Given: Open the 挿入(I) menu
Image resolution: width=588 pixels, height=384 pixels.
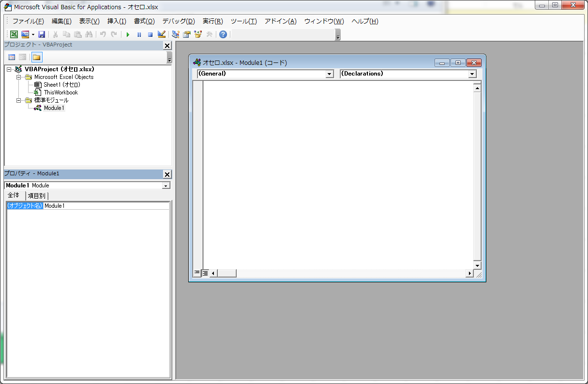Looking at the screenshot, I should [x=117, y=21].
